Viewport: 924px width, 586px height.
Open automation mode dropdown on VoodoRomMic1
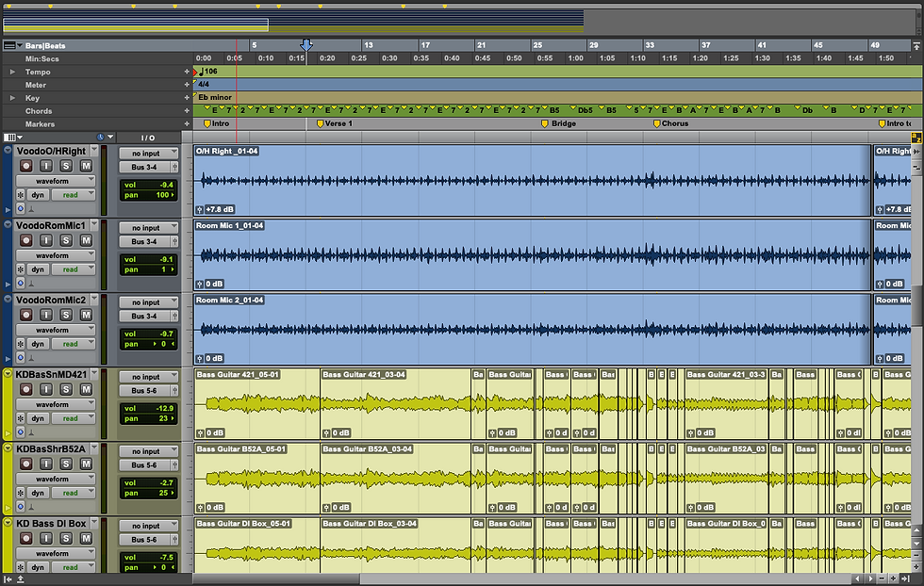coord(74,269)
